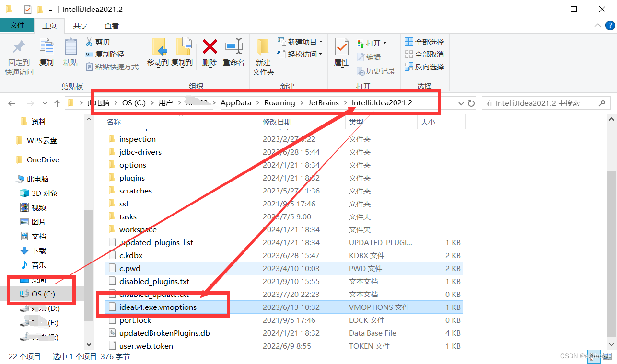Sort by Name (名称) column header
617x364 pixels.
(114, 122)
